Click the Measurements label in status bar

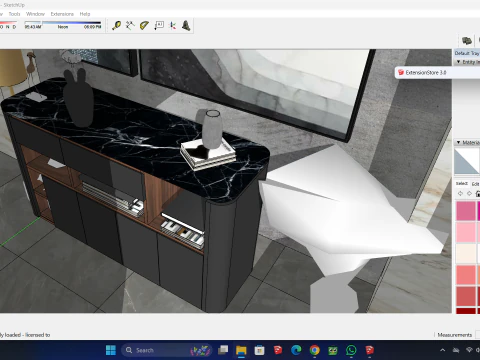pos(455,335)
